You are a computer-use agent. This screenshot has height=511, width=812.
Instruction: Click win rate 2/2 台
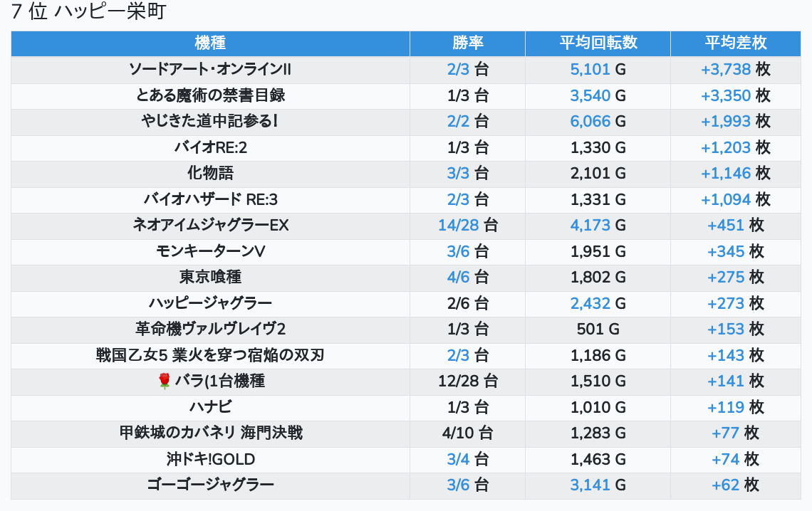[468, 121]
